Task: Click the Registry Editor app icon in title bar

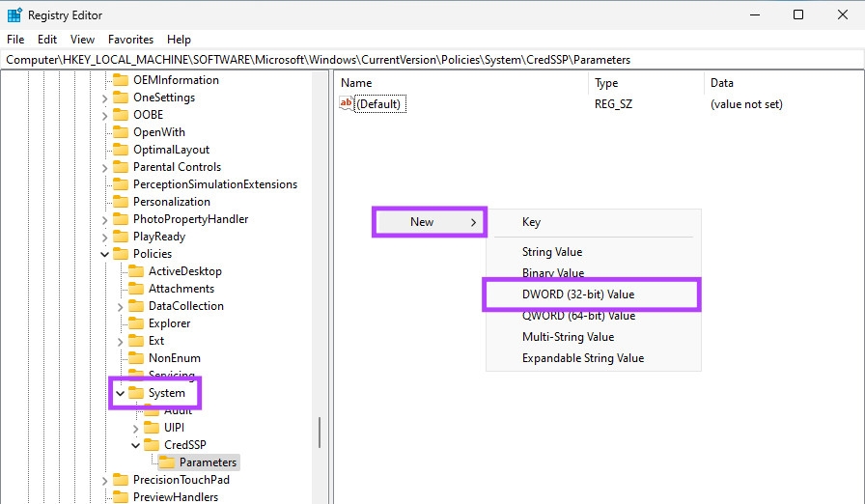Action: 14,14
